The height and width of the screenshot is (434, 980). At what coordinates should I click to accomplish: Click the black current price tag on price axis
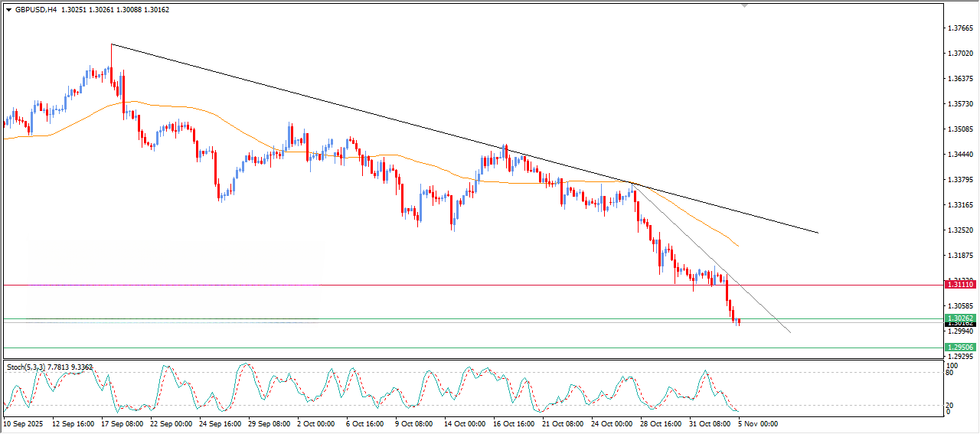[x=960, y=325]
